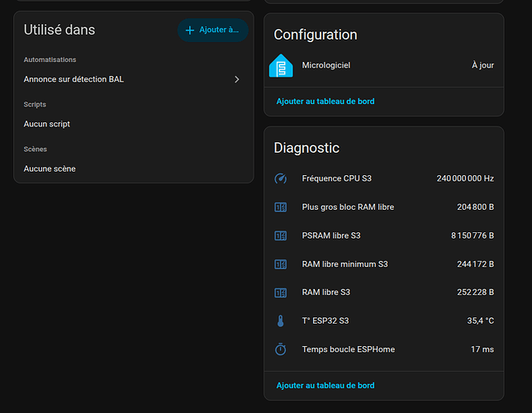The height and width of the screenshot is (413, 532).
Task: Click the thermometer icon for T° ESP32 S3
Action: pos(281,320)
